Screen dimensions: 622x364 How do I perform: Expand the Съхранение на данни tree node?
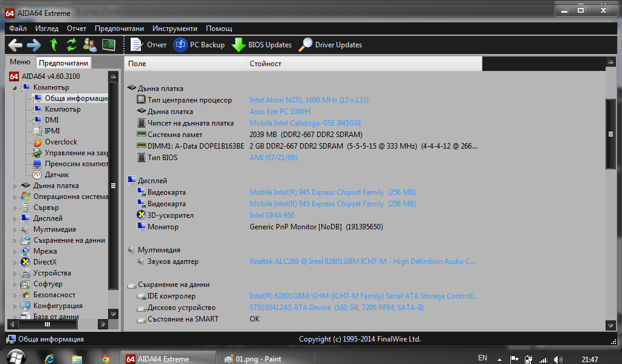(x=15, y=240)
